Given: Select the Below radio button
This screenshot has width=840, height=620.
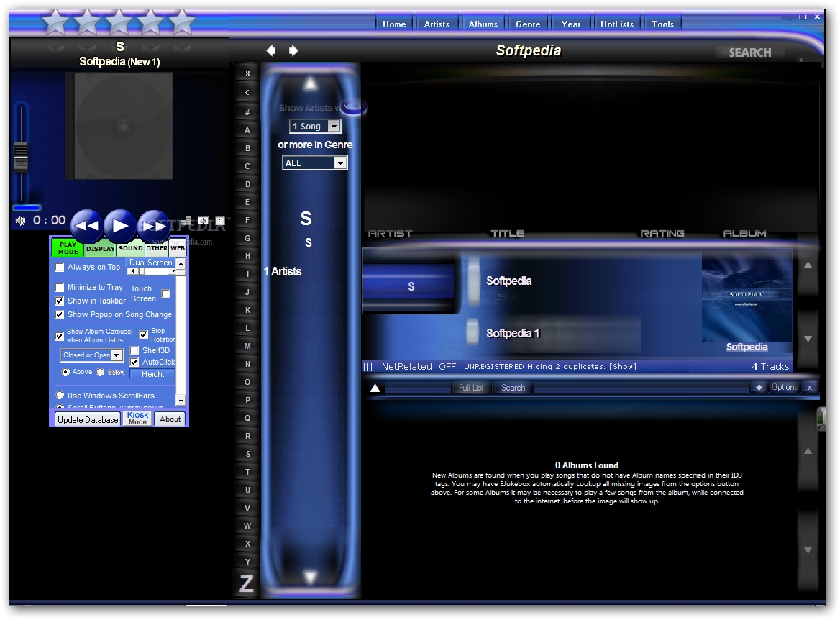Looking at the screenshot, I should 100,372.
